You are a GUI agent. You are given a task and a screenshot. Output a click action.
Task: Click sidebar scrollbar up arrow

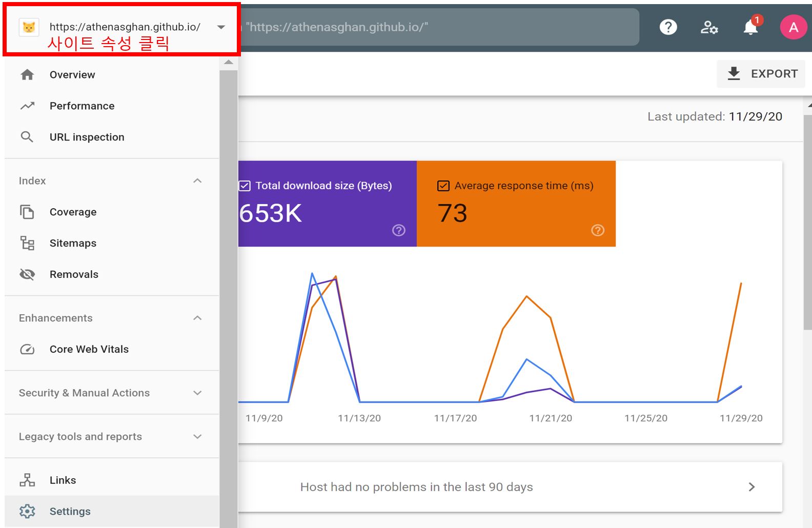pos(229,63)
